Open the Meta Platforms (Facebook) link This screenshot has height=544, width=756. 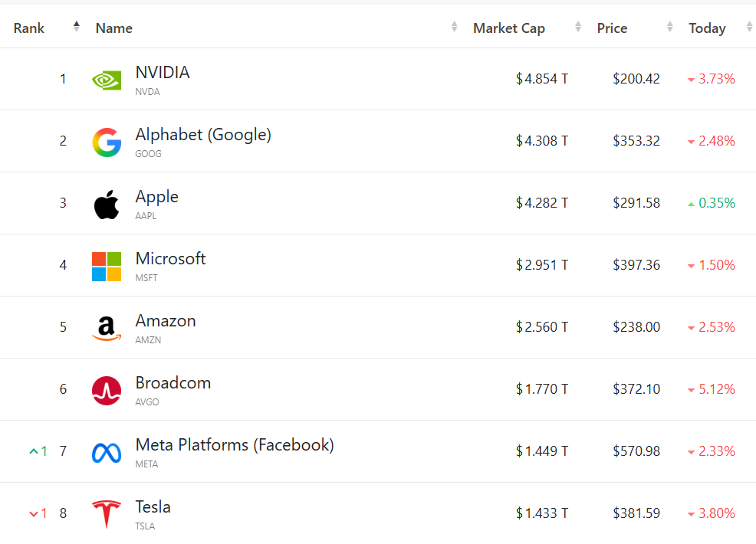tap(235, 445)
